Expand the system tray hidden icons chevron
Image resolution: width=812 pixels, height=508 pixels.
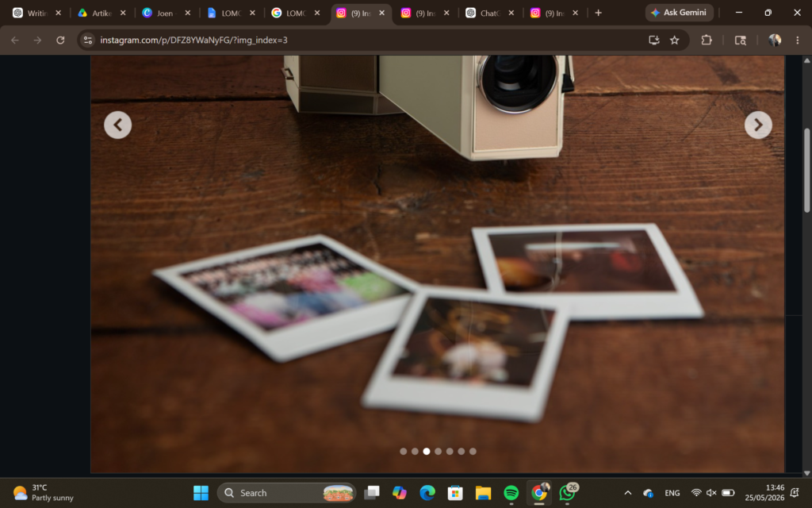[628, 493]
